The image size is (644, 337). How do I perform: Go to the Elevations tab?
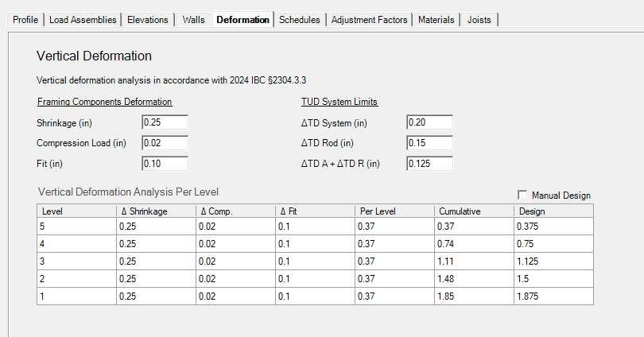click(147, 20)
